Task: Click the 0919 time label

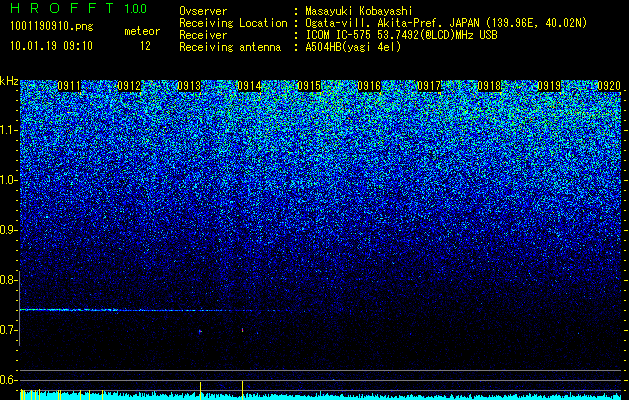Action: [x=549, y=86]
